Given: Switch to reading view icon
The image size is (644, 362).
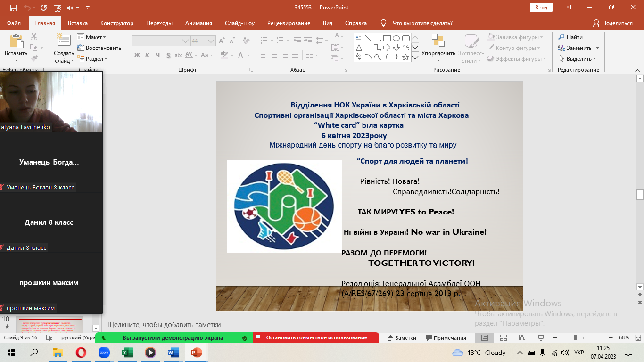Looking at the screenshot, I should (521, 338).
